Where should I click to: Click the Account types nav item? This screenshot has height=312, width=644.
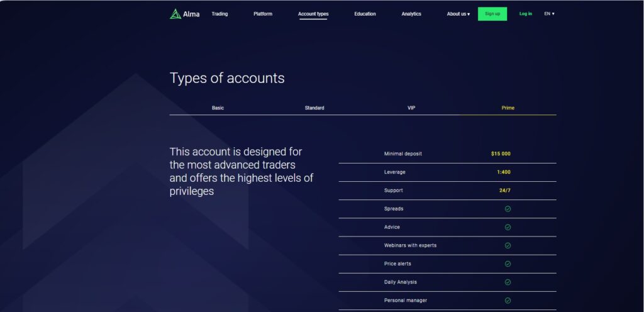[x=313, y=14]
